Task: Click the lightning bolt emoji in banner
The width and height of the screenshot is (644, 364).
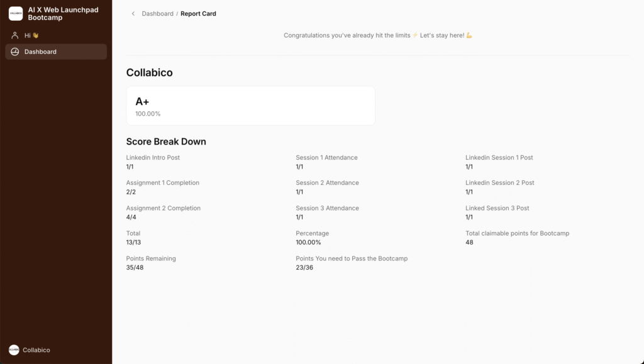Action: click(415, 35)
